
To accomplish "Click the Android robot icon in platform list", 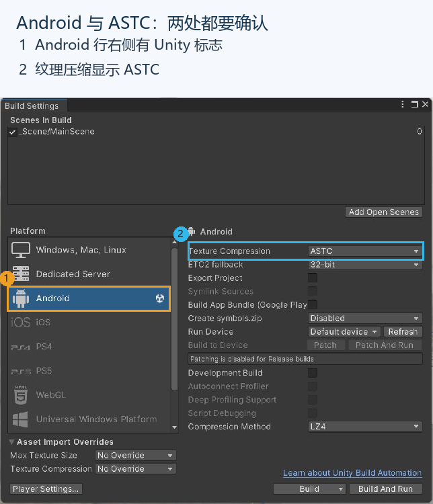I will point(21,298).
